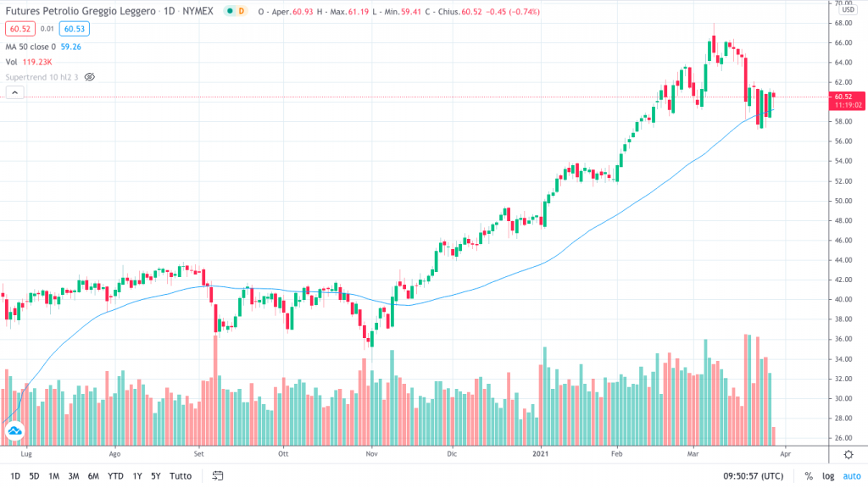Toggle percentage scale with the % button
868x488 pixels.
point(810,476)
